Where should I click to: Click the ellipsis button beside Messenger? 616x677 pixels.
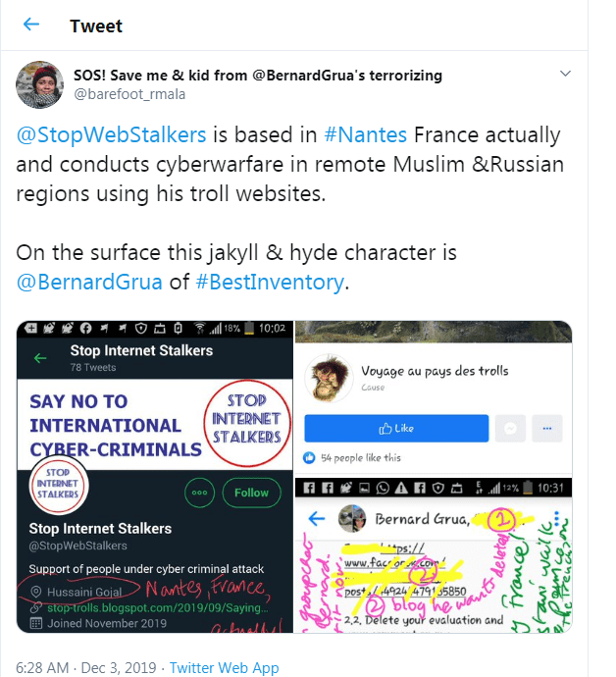point(551,428)
